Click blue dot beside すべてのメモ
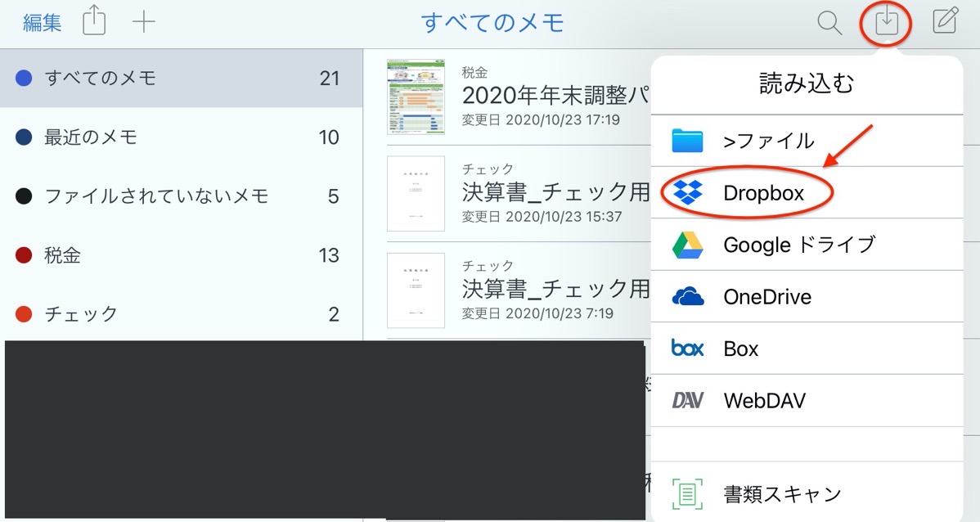 24,79
